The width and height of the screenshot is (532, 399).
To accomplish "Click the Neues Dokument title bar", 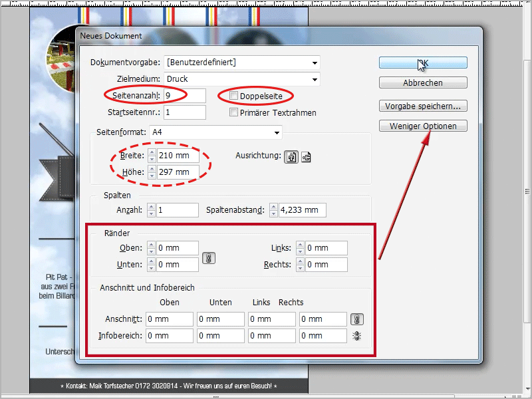I will click(278, 36).
